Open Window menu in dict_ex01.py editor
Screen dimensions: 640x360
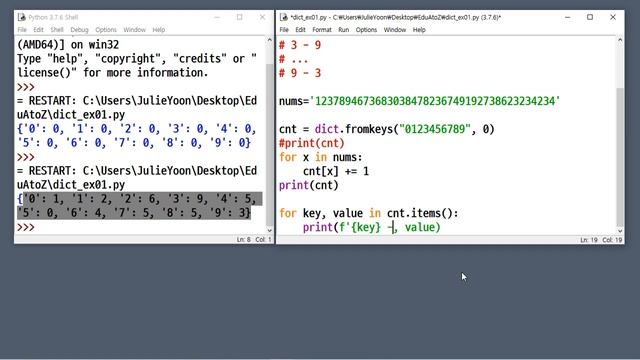(x=395, y=30)
